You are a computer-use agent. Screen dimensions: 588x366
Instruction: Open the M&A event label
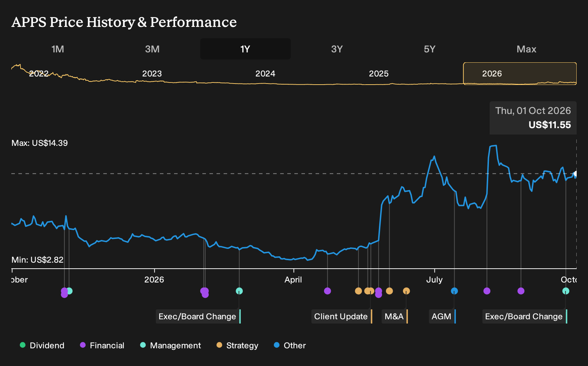click(395, 316)
